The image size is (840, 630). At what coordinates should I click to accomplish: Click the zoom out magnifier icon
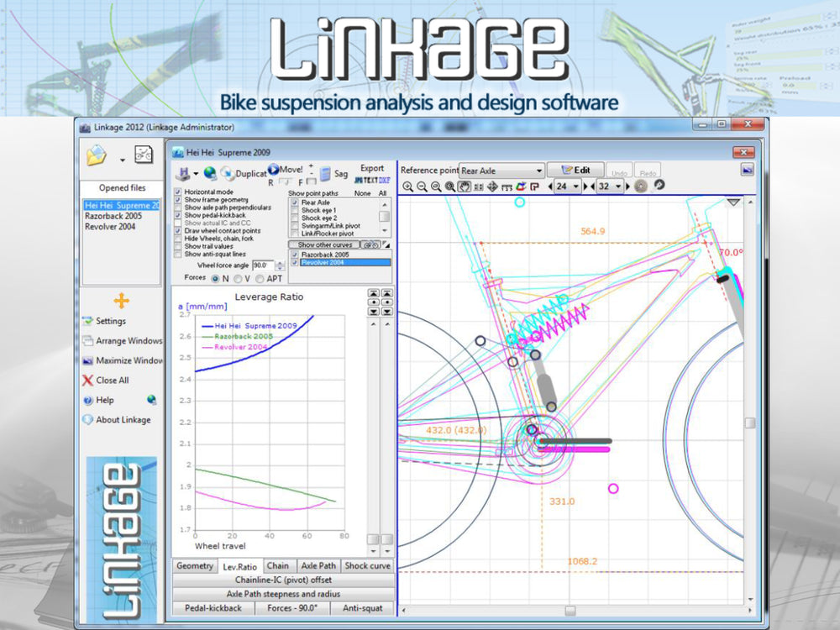[423, 186]
